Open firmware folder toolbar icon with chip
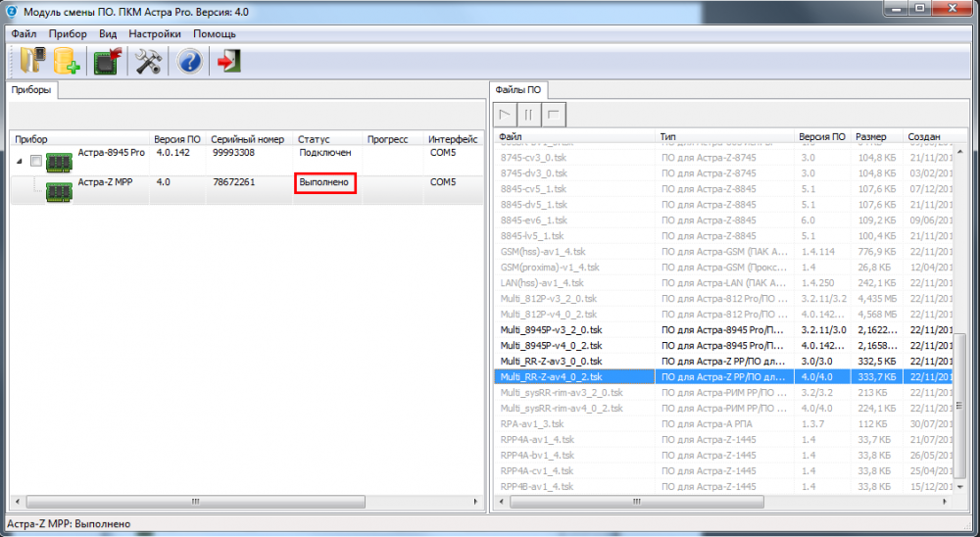The width and height of the screenshot is (980, 537). pos(33,62)
